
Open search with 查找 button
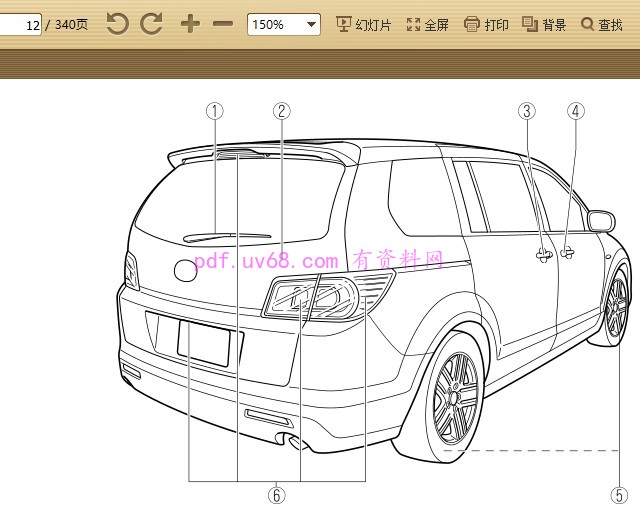click(602, 24)
